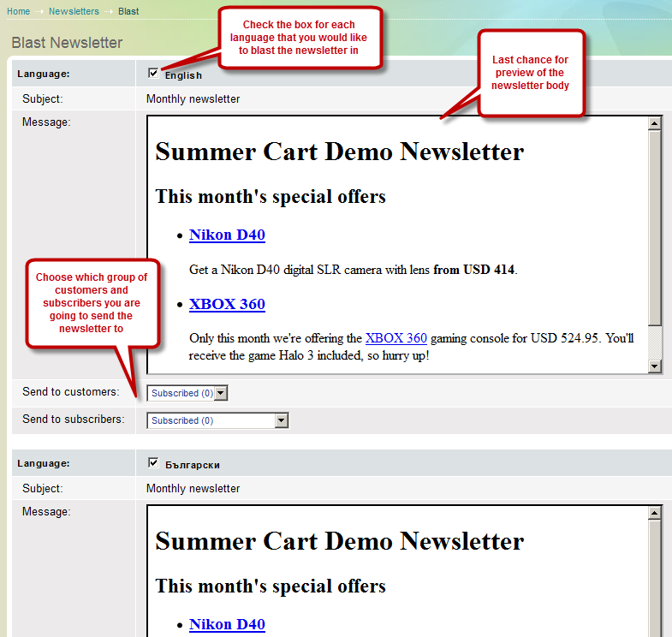Open Nikon D40 link in Bulgarian preview
The width and height of the screenshot is (672, 637).
point(227,624)
